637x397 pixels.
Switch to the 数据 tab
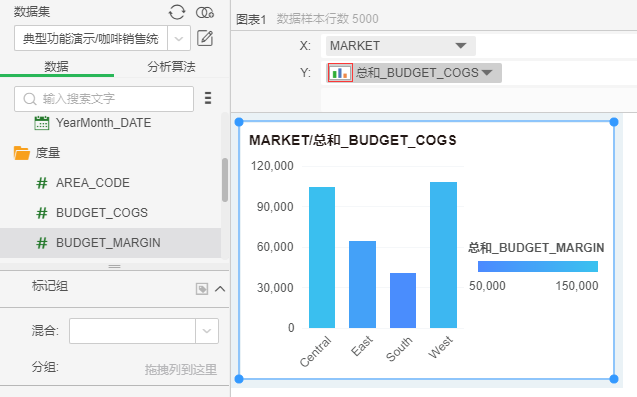56,66
